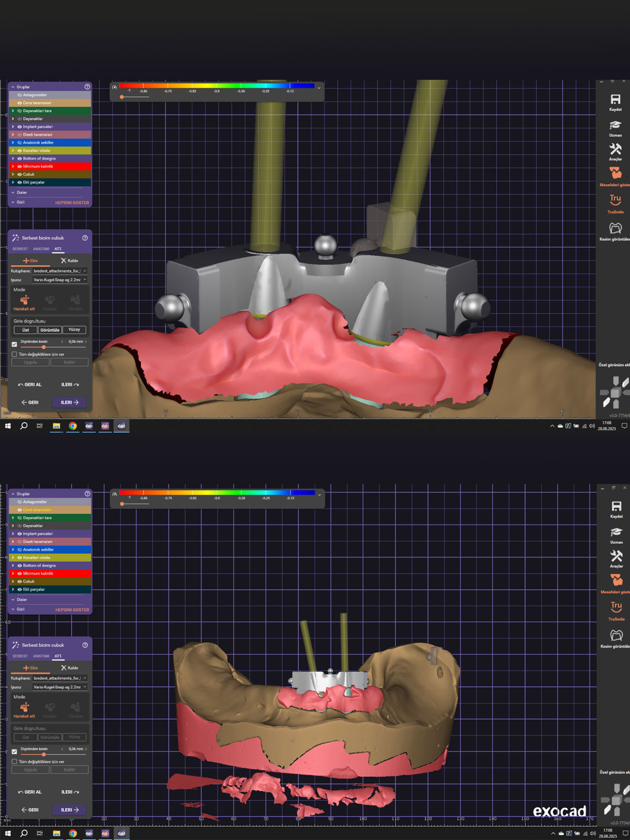Screen dimensions: 630x840
Task: Click the purple ILERI next button in the upper panel
Action: [69, 403]
